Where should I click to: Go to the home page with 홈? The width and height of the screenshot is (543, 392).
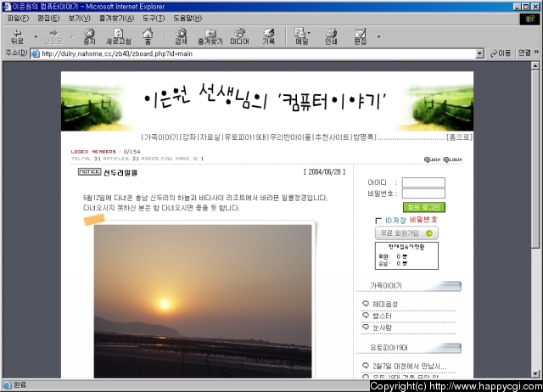(x=148, y=36)
